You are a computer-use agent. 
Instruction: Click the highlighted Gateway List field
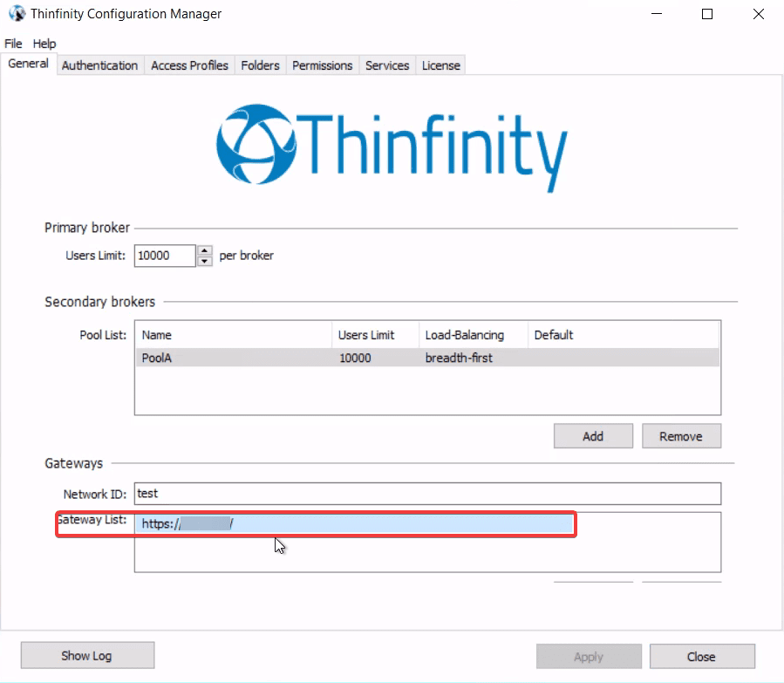tap(349, 523)
